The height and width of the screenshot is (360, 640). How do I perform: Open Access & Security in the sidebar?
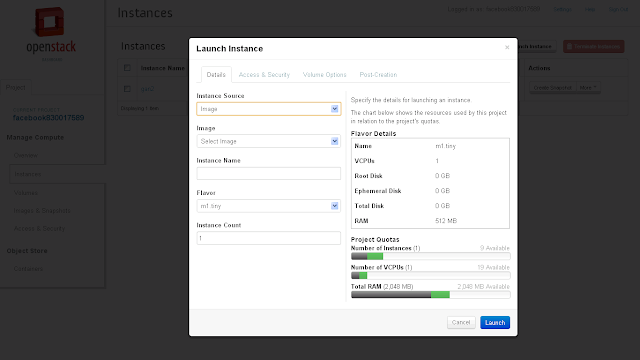[x=39, y=229]
